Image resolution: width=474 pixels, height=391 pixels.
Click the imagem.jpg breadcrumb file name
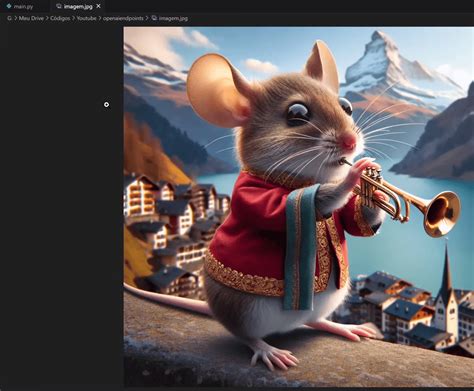(173, 18)
